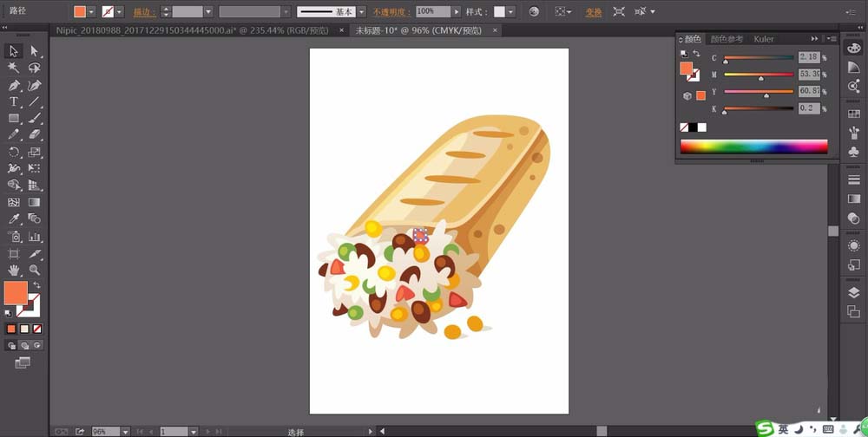Open artboard number dropdown in status bar

click(x=194, y=432)
